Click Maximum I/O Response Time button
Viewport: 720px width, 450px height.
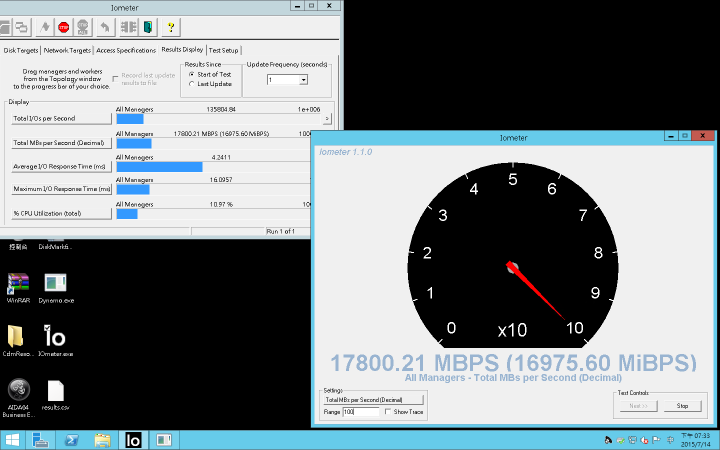pyautogui.click(x=62, y=189)
